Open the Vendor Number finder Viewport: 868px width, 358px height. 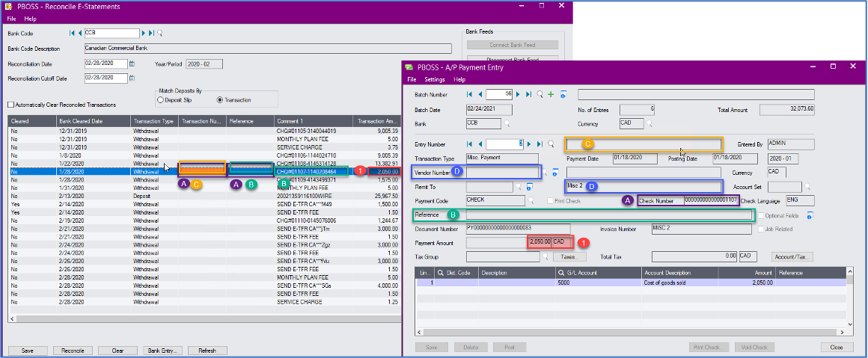544,173
